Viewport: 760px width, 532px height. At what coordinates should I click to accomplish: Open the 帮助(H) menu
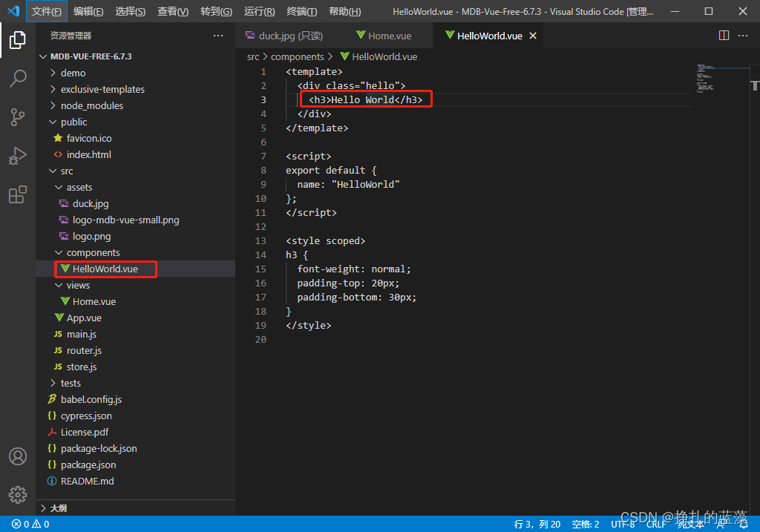344,11
